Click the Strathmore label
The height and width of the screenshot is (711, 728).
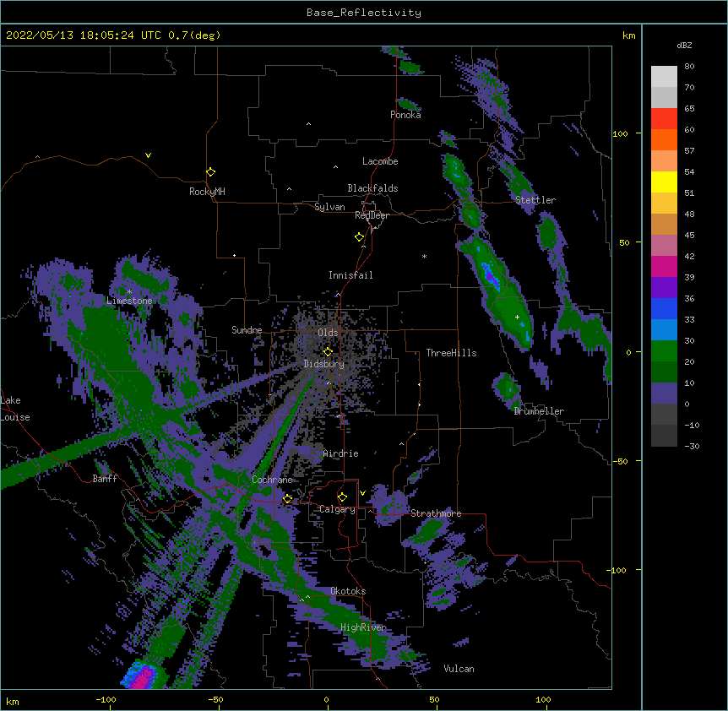point(436,513)
